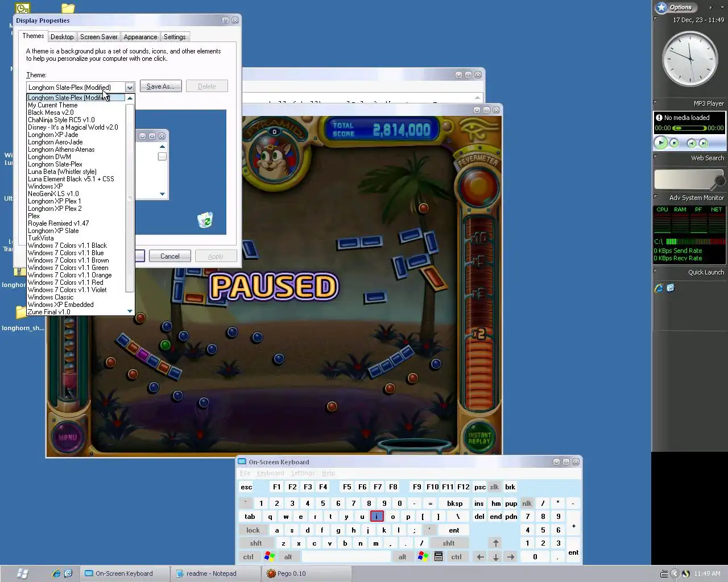728x582 pixels.
Task: Click the Save As... button
Action: click(161, 86)
